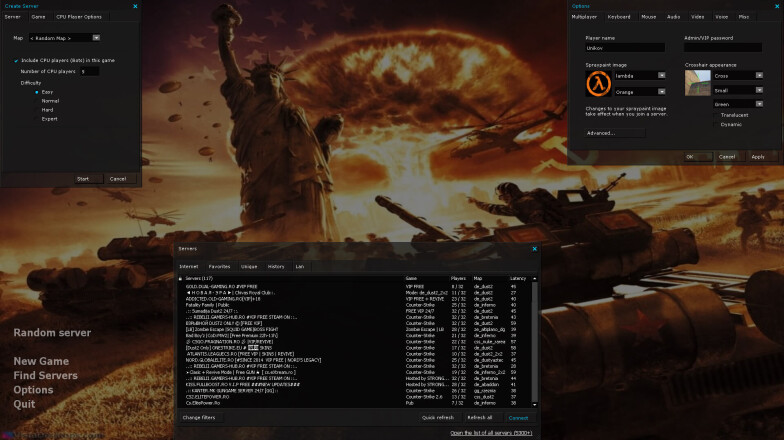The height and width of the screenshot is (440, 784).
Task: Open the Favorites tab in Servers
Action: tap(220, 266)
